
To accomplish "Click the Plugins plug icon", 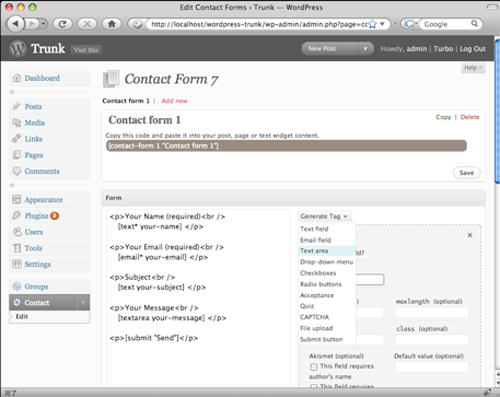I will click(x=16, y=215).
